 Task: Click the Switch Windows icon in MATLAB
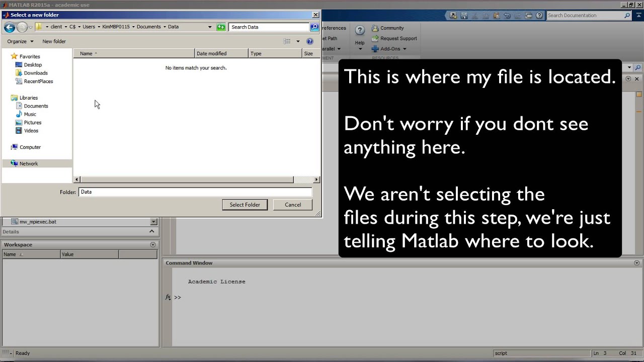pyautogui.click(x=529, y=16)
